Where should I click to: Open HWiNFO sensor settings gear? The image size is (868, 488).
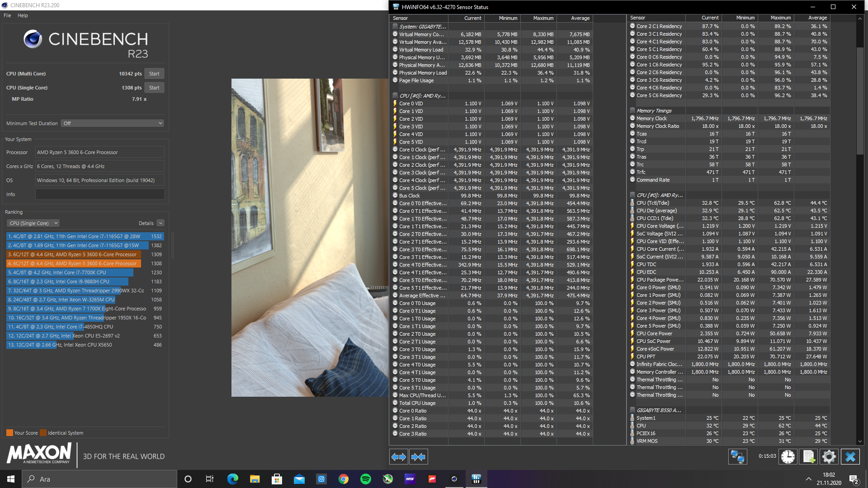pos(829,457)
